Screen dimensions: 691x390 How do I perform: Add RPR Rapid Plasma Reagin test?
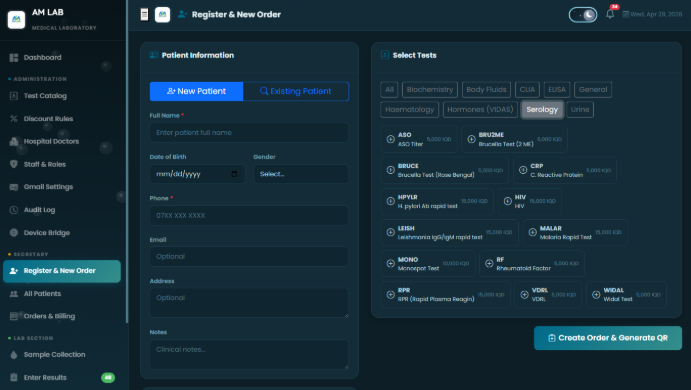click(x=446, y=294)
